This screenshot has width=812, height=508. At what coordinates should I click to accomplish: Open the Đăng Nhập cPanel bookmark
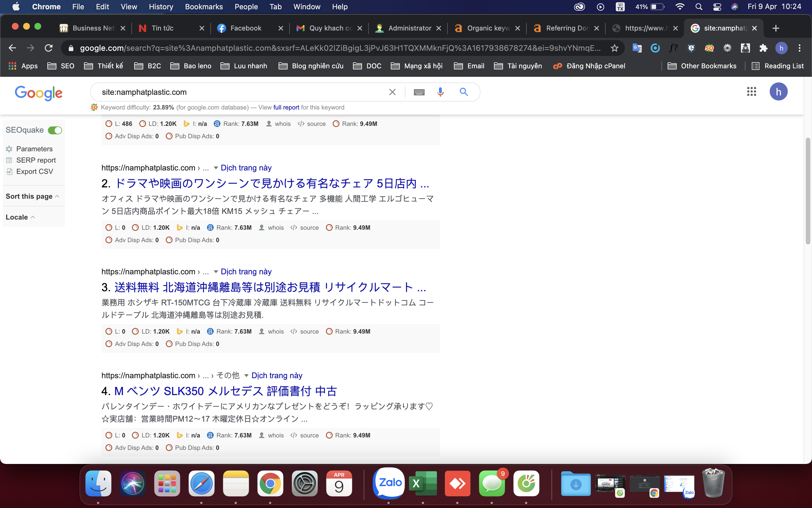click(x=589, y=66)
